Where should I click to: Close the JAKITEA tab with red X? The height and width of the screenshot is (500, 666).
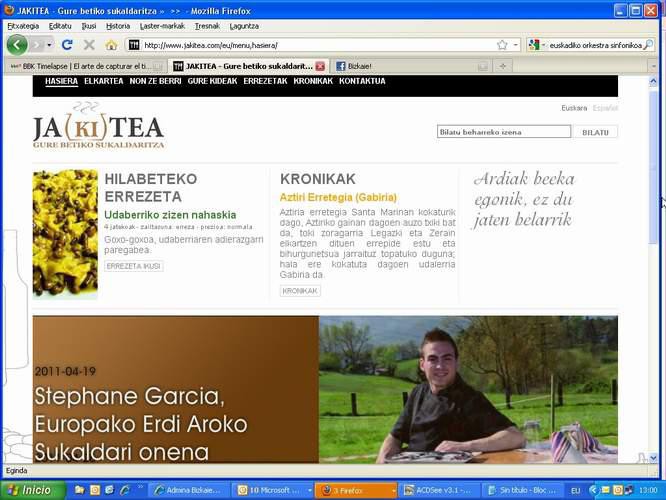click(x=320, y=66)
